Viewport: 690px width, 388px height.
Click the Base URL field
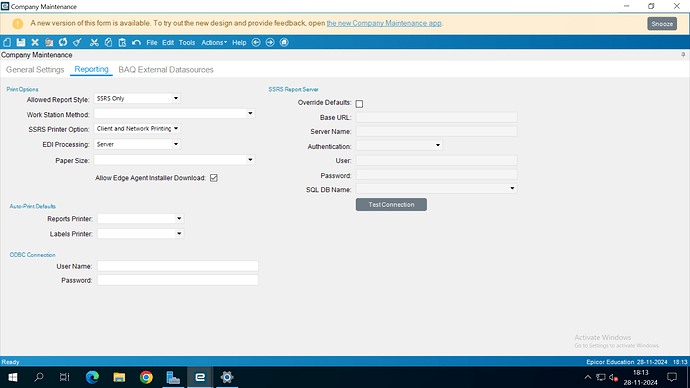[437, 117]
